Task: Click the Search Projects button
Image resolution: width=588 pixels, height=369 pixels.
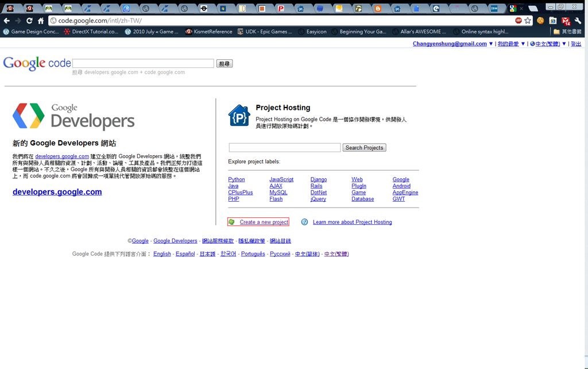Action: [364, 148]
